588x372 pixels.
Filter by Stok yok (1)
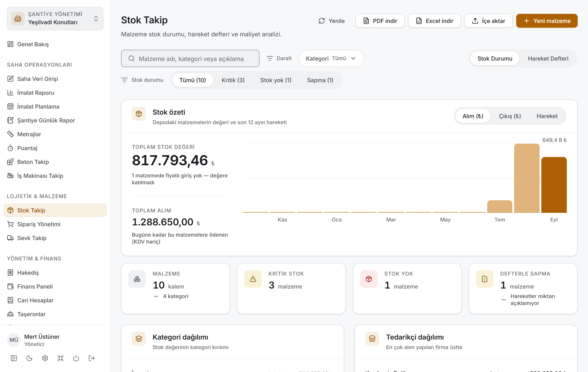point(276,80)
